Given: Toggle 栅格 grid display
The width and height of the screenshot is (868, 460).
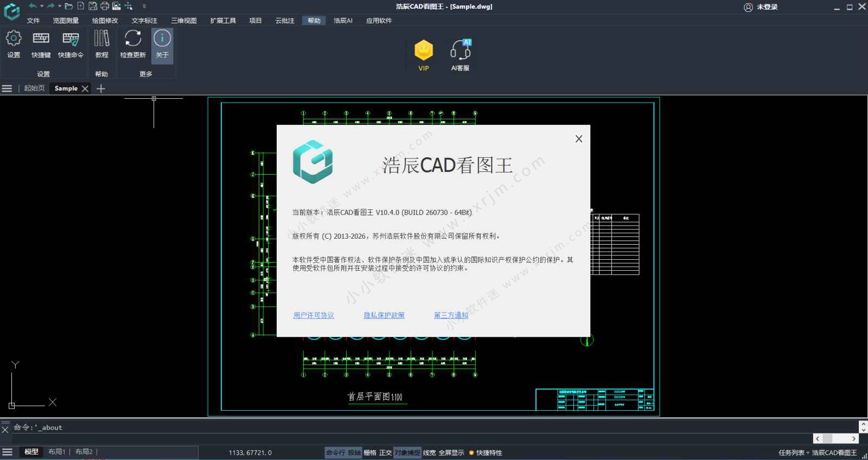Looking at the screenshot, I should [x=370, y=452].
